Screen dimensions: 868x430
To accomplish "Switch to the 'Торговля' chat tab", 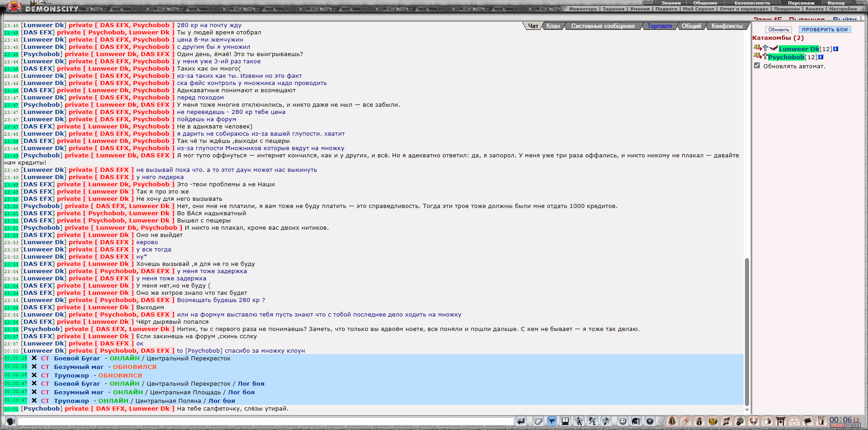I will (659, 26).
